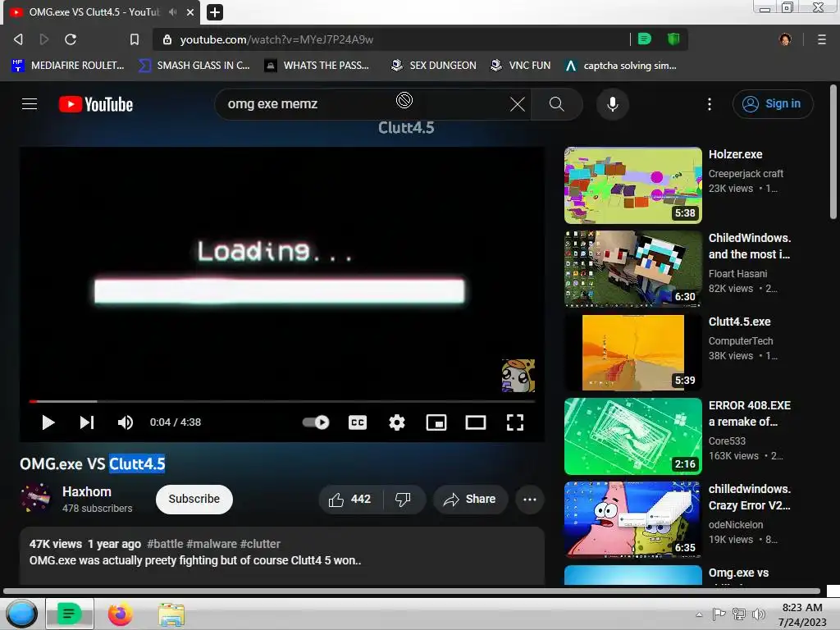Click the Sign in button
Viewport: 840px width, 630px height.
[x=773, y=104]
